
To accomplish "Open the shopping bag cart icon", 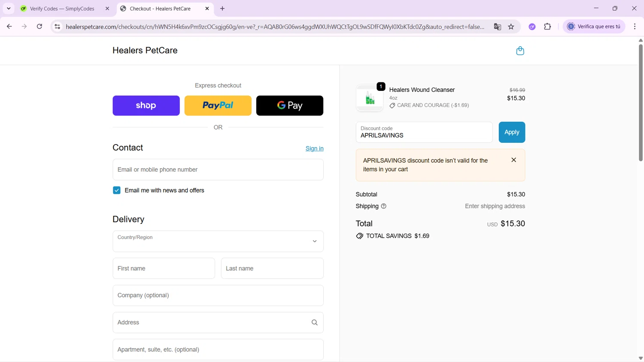I will pos(520,51).
